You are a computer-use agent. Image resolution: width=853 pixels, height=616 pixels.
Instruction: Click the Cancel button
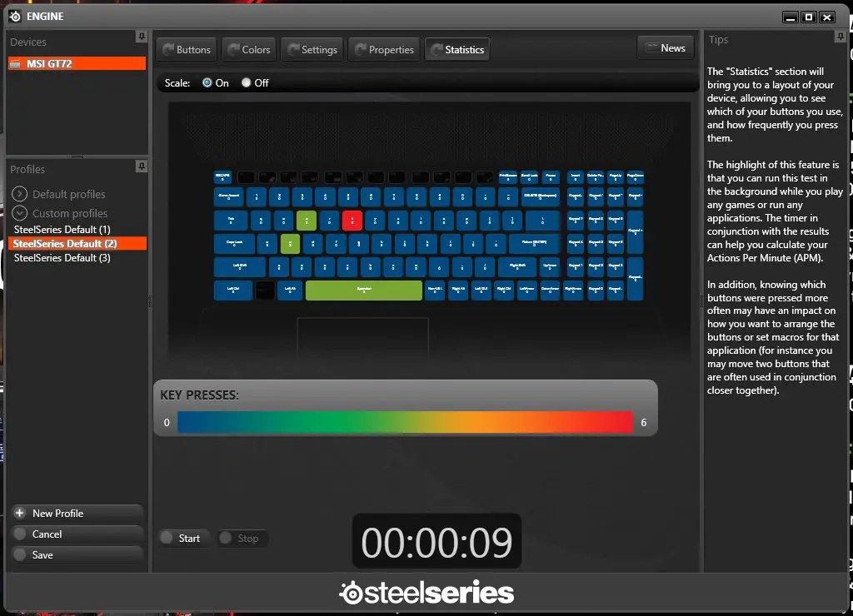tap(77, 534)
